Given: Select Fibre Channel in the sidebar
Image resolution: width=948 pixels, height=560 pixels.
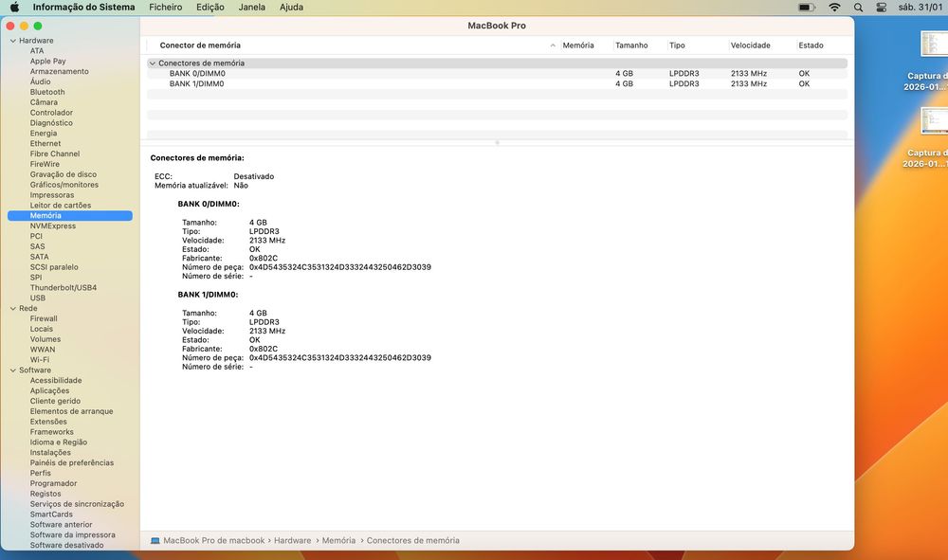Looking at the screenshot, I should point(55,154).
